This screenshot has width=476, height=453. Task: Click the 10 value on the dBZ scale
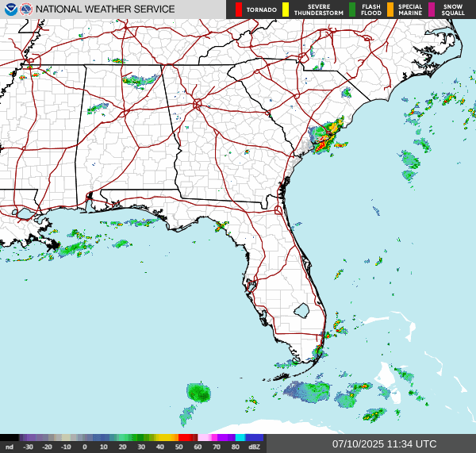click(103, 447)
